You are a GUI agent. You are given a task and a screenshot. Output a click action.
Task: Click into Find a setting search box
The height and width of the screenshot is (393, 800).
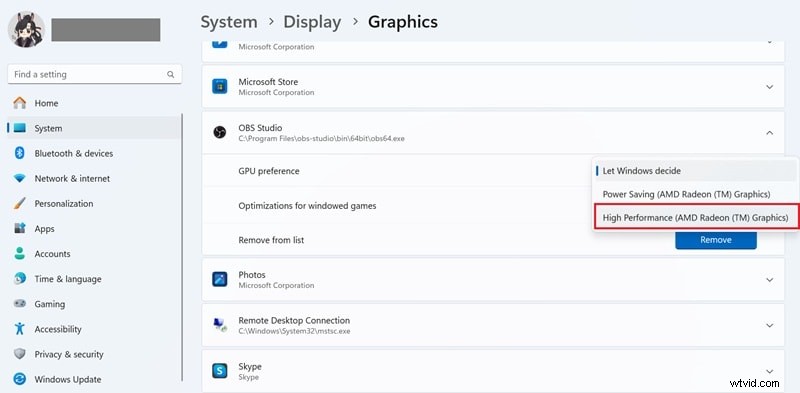point(94,75)
